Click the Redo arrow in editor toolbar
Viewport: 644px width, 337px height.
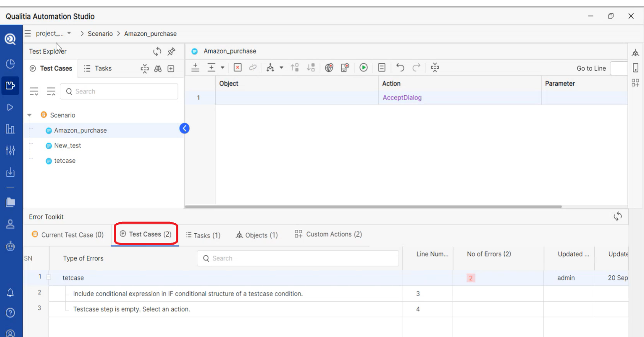[416, 67]
